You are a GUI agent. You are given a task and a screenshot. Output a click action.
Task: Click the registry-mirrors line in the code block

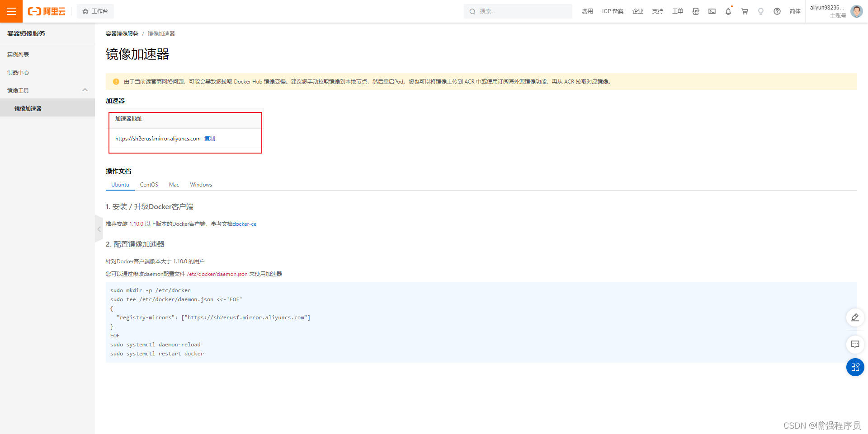tap(213, 317)
